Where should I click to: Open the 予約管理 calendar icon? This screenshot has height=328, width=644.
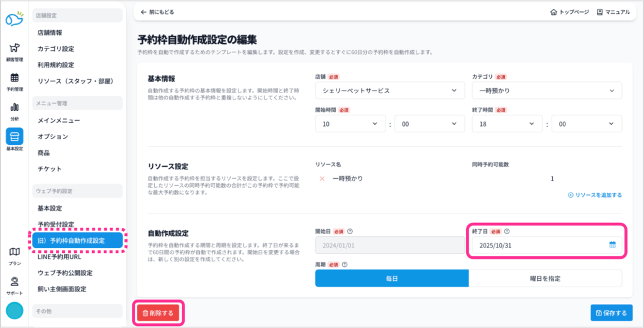[x=14, y=79]
